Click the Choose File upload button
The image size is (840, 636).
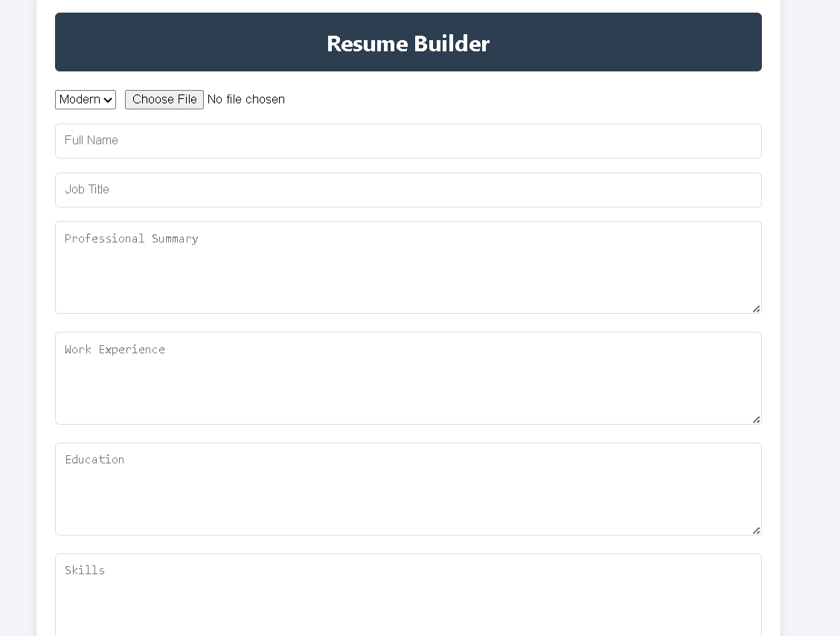click(x=164, y=99)
